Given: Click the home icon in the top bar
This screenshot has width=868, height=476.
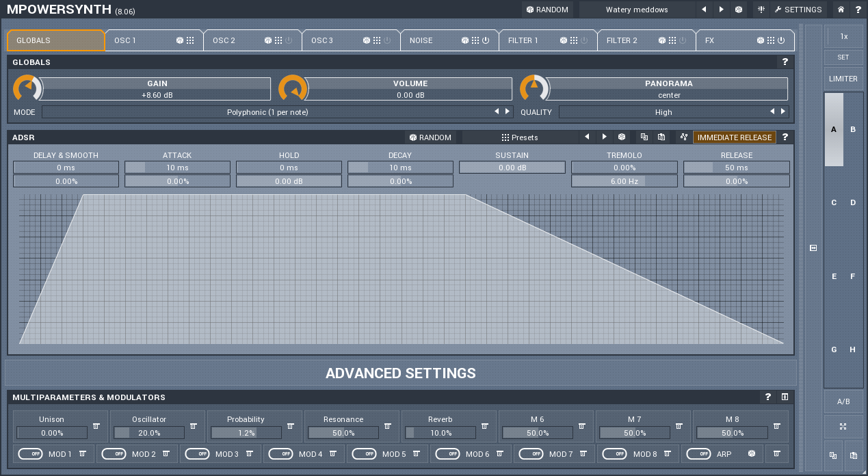Looking at the screenshot, I should (x=841, y=10).
